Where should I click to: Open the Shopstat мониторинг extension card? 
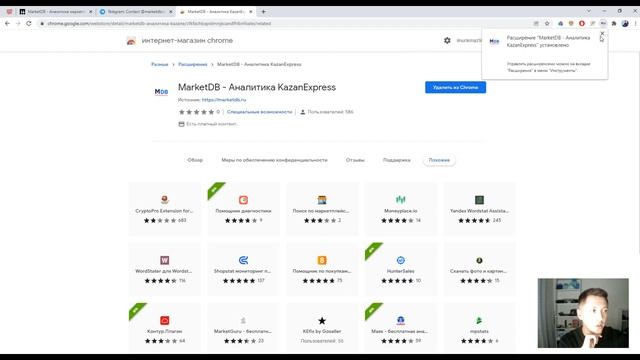(243, 269)
